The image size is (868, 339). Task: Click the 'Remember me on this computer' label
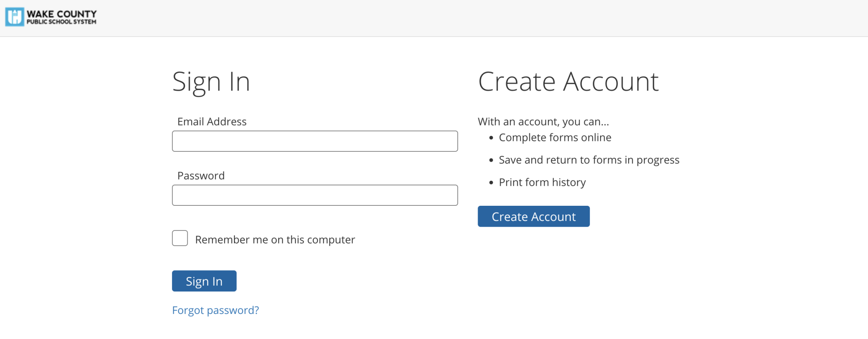[x=275, y=240]
